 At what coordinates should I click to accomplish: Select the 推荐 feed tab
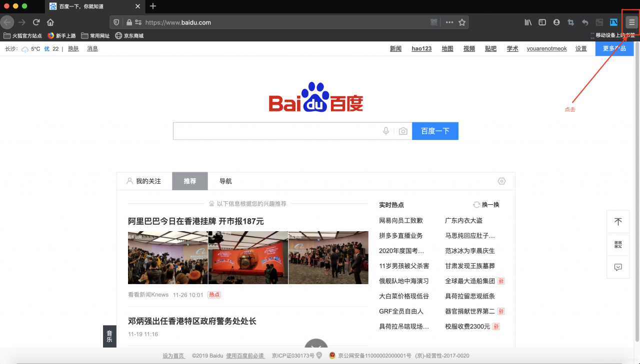point(190,181)
